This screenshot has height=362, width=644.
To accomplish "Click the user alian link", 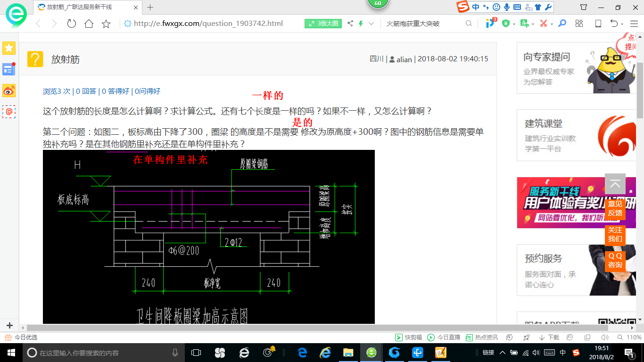I will click(x=404, y=59).
